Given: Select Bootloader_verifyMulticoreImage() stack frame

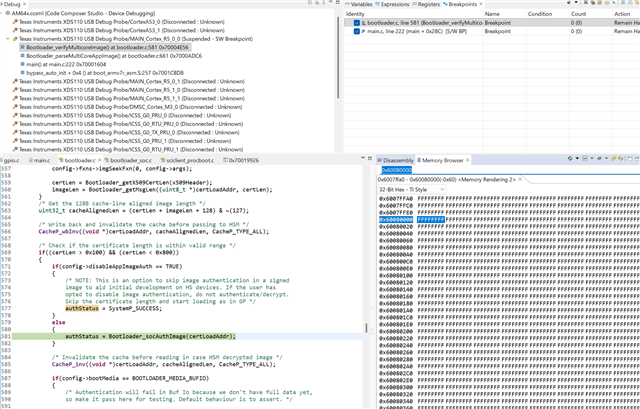Looking at the screenshot, I should (x=105, y=47).
